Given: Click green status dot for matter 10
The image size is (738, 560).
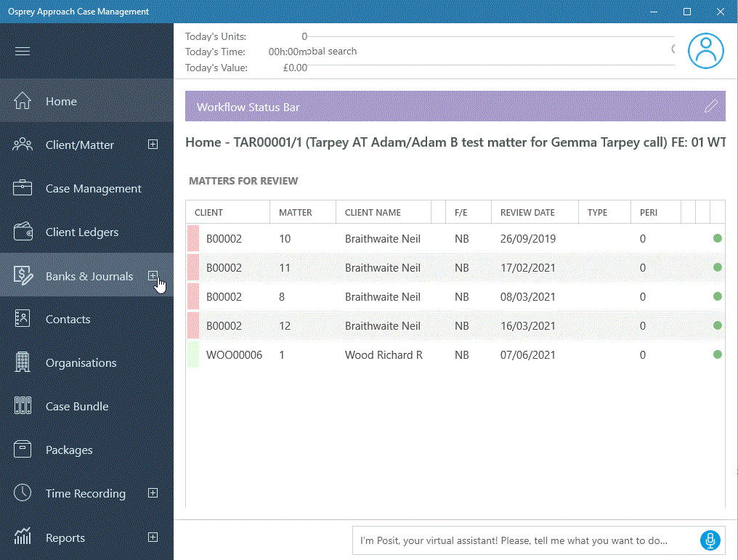Looking at the screenshot, I should click(717, 238).
